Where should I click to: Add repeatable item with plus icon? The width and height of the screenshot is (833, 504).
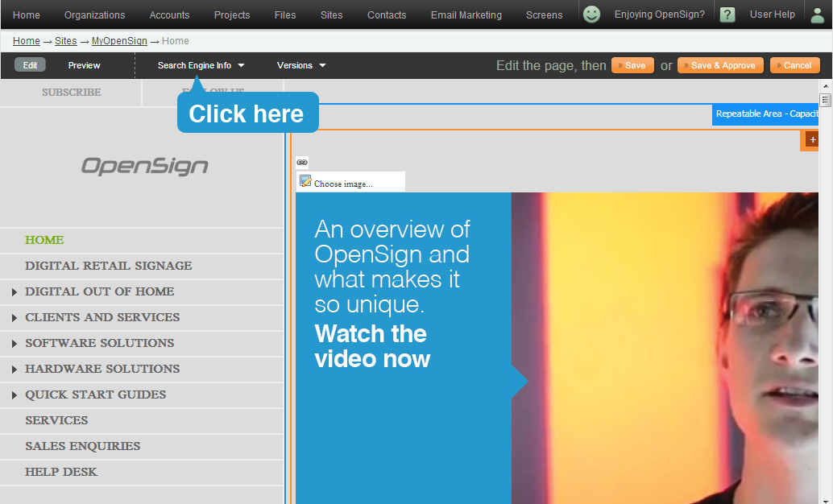coord(812,139)
